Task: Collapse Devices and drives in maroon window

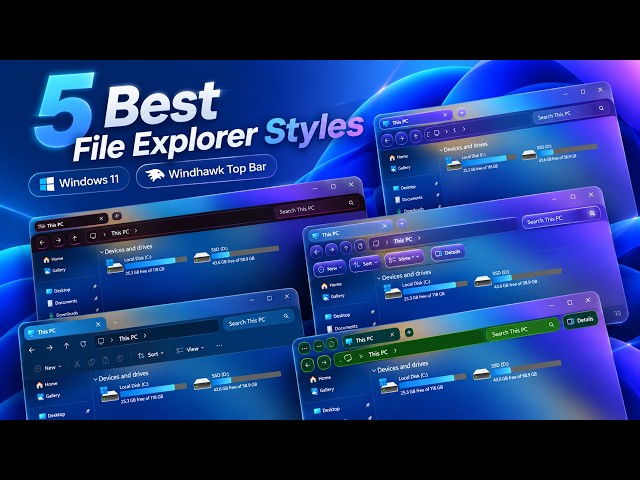Action: pyautogui.click(x=102, y=252)
